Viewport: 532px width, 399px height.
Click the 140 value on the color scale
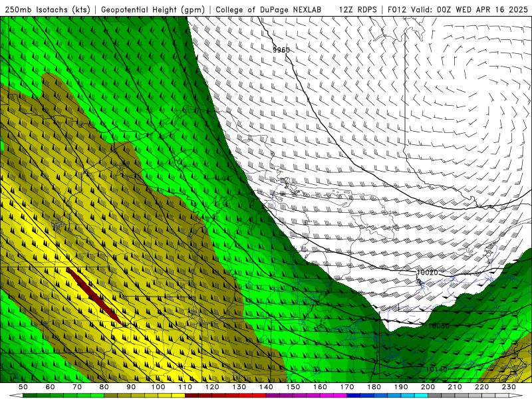[x=266, y=387]
